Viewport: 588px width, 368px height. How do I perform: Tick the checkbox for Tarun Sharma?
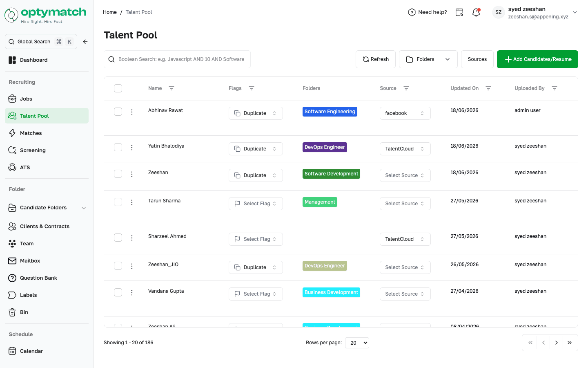(x=118, y=202)
